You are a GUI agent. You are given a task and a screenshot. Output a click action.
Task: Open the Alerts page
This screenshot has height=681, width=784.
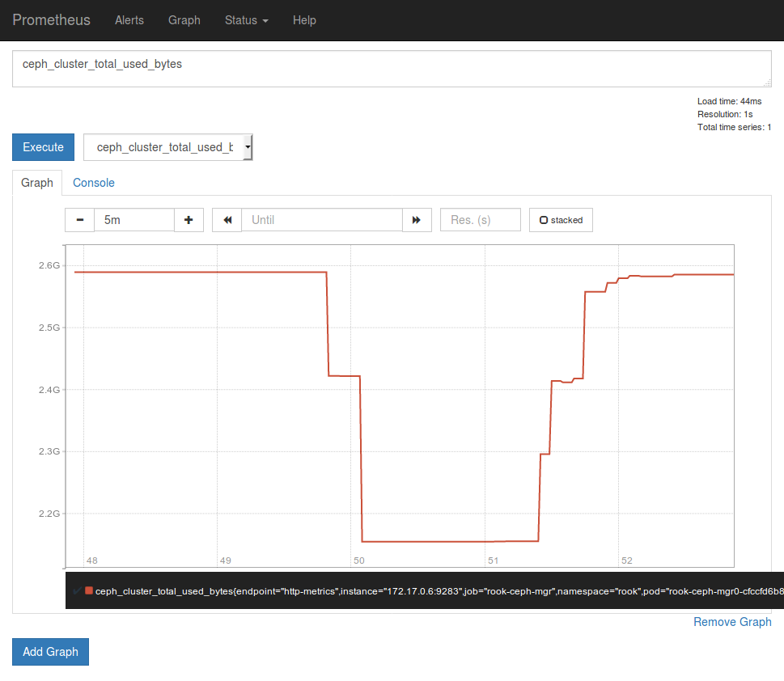129,20
